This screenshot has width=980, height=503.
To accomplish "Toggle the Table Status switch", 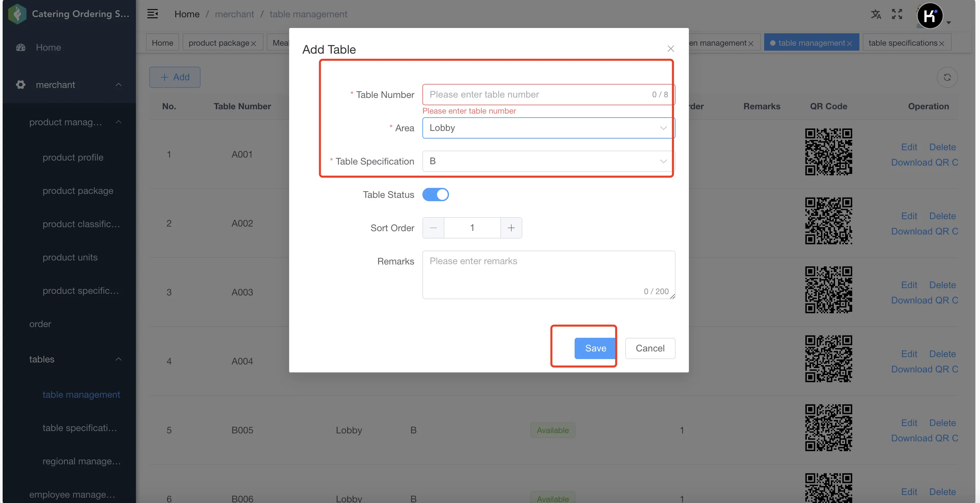I will pyautogui.click(x=435, y=195).
